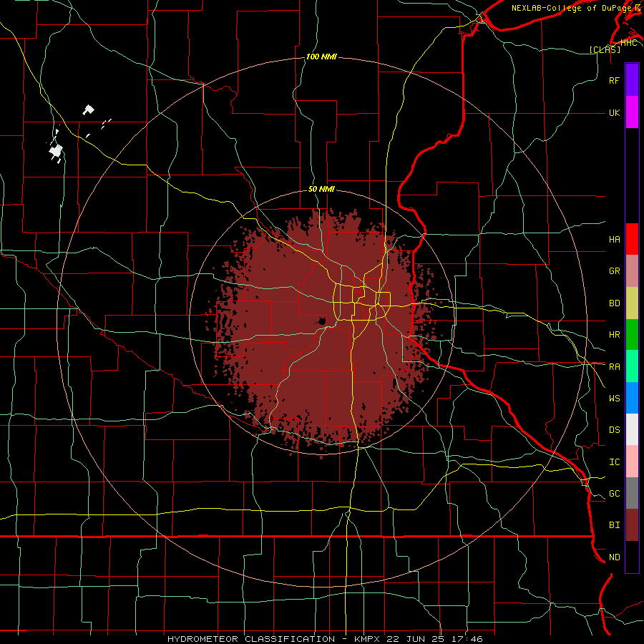Viewport: 644px width, 644px height.
Task: Click the "HHC" product code text
Action: point(628,42)
